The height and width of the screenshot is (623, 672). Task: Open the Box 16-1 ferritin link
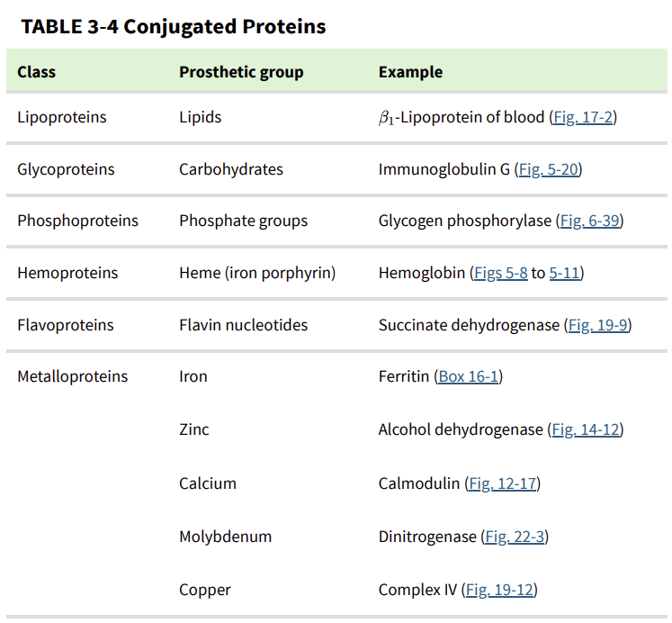click(x=469, y=376)
